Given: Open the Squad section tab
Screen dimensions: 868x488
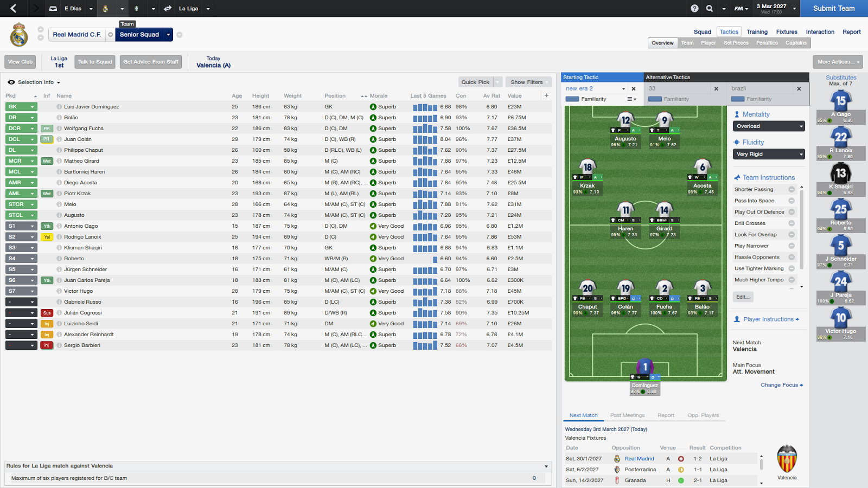Looking at the screenshot, I should click(702, 32).
